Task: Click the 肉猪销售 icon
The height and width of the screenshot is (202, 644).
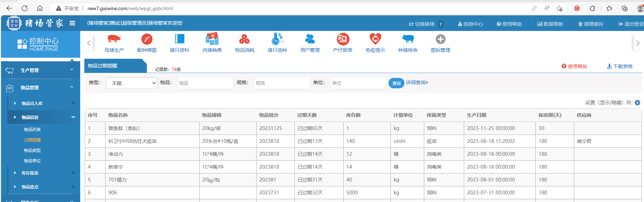Action: (x=212, y=39)
